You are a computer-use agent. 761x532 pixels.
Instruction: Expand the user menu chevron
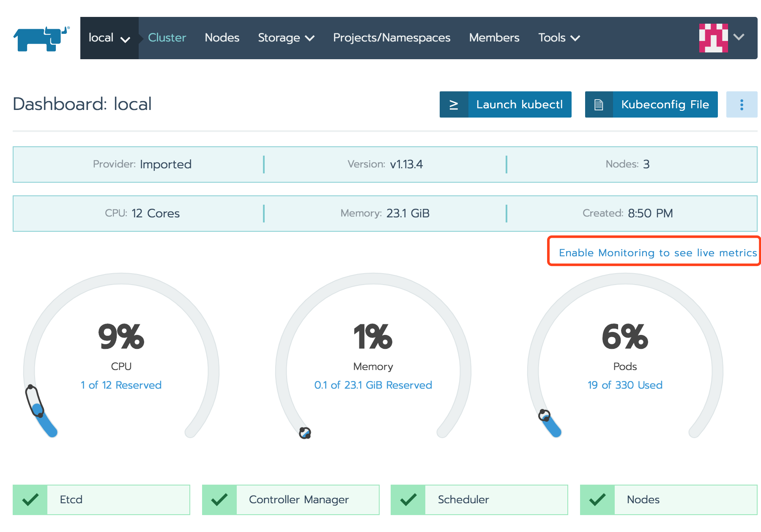739,37
